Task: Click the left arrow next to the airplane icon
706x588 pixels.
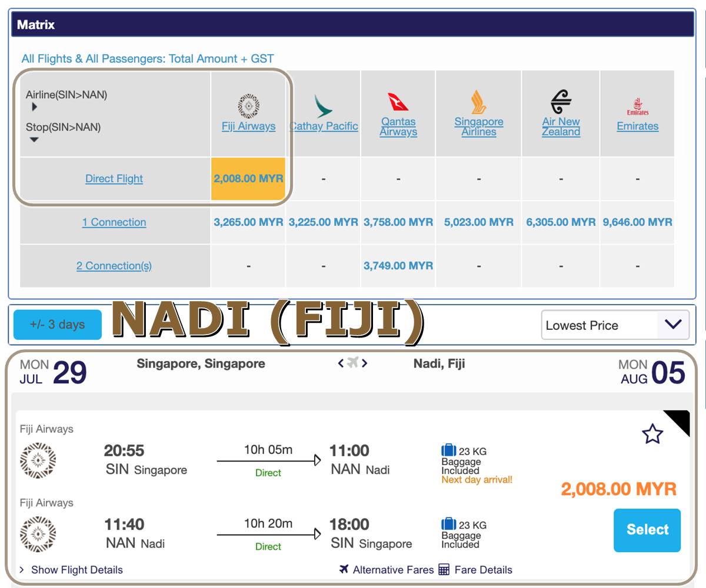Action: [x=341, y=363]
